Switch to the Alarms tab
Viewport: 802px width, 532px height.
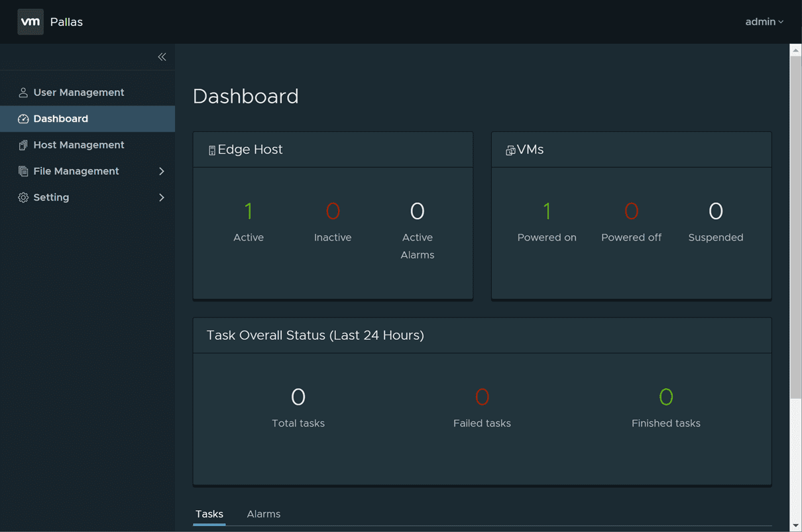263,514
